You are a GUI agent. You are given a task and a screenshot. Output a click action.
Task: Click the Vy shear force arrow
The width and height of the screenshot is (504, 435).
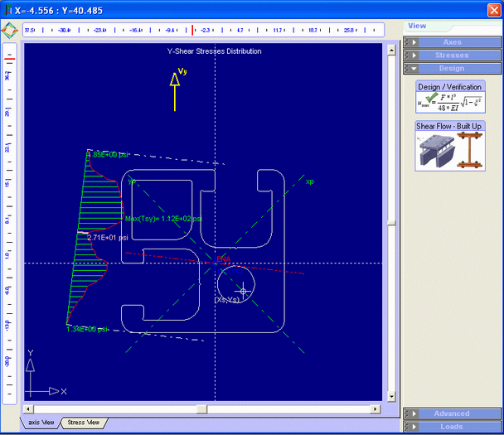175,92
